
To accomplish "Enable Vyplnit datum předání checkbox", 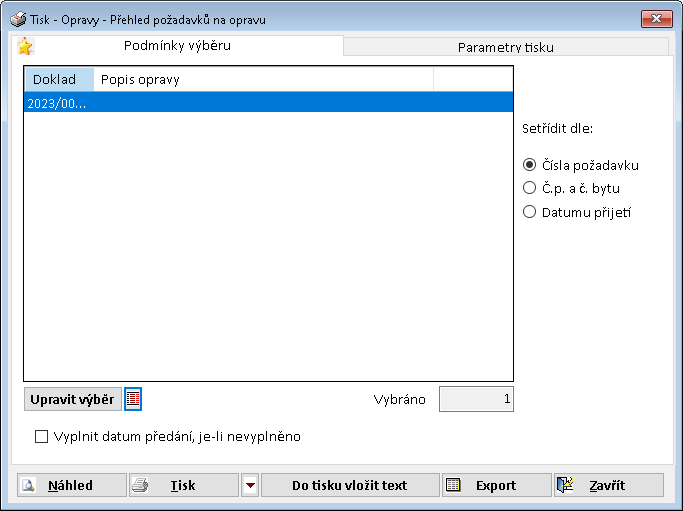I will [x=42, y=436].
